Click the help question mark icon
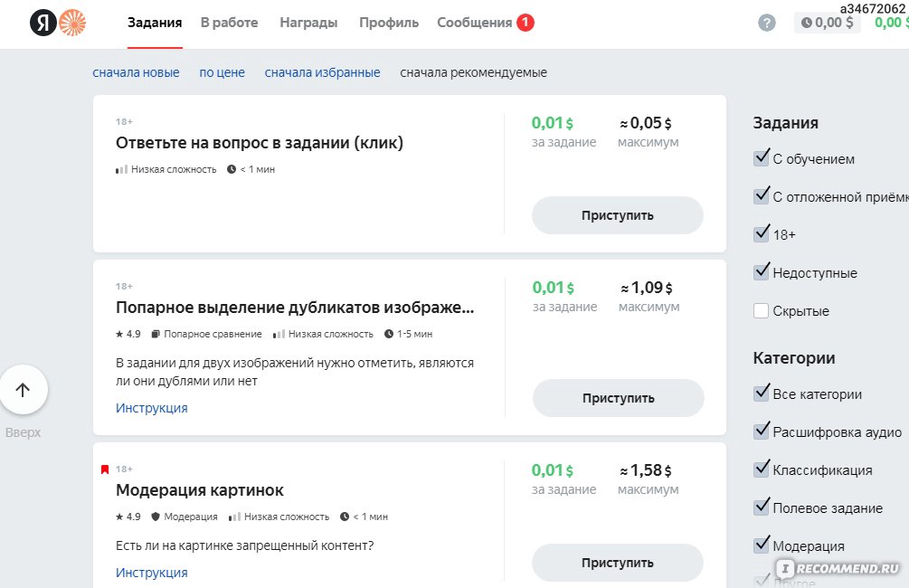Image resolution: width=909 pixels, height=588 pixels. point(766,24)
